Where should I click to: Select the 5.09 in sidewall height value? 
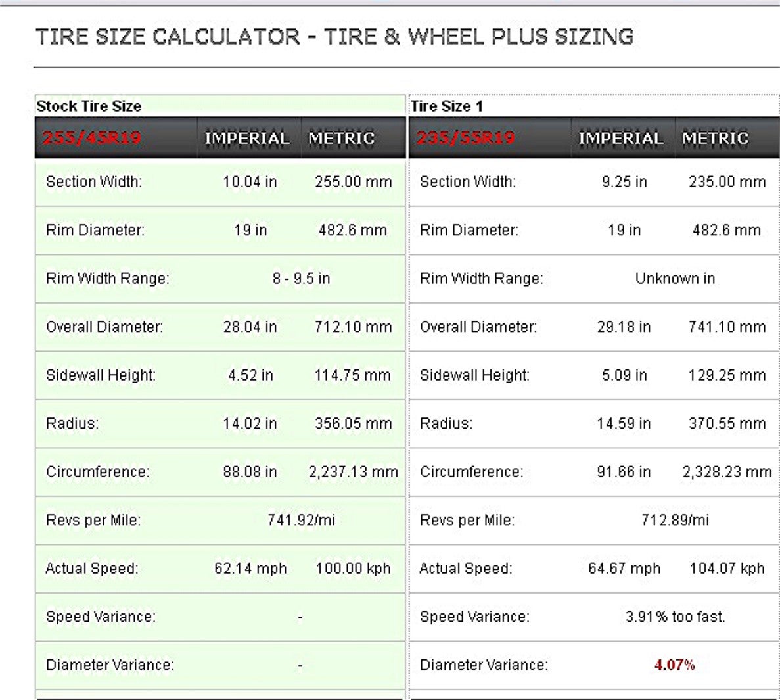click(624, 375)
